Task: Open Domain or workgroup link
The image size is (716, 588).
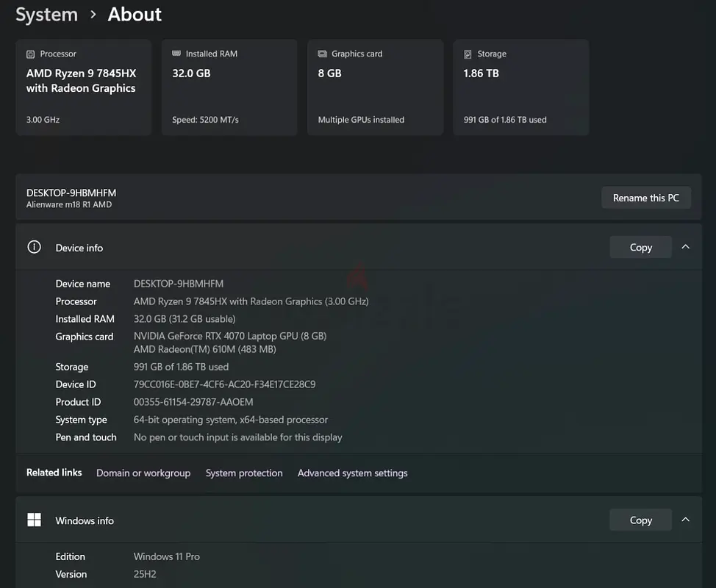Action: tap(143, 473)
